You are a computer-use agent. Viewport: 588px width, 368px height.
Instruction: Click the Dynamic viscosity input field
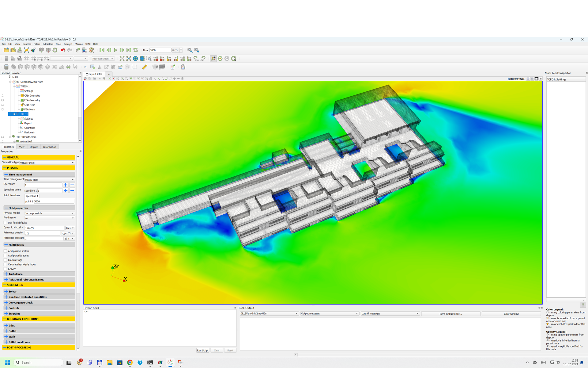(x=44, y=228)
